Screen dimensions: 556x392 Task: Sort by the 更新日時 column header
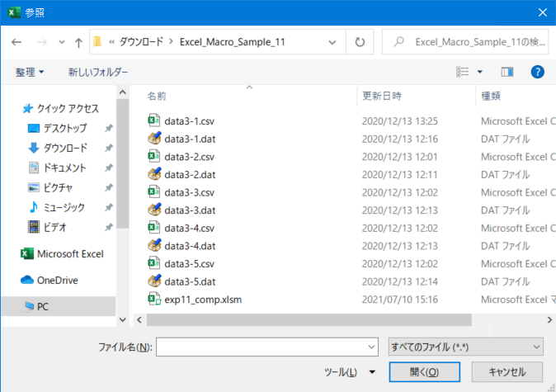click(x=382, y=96)
